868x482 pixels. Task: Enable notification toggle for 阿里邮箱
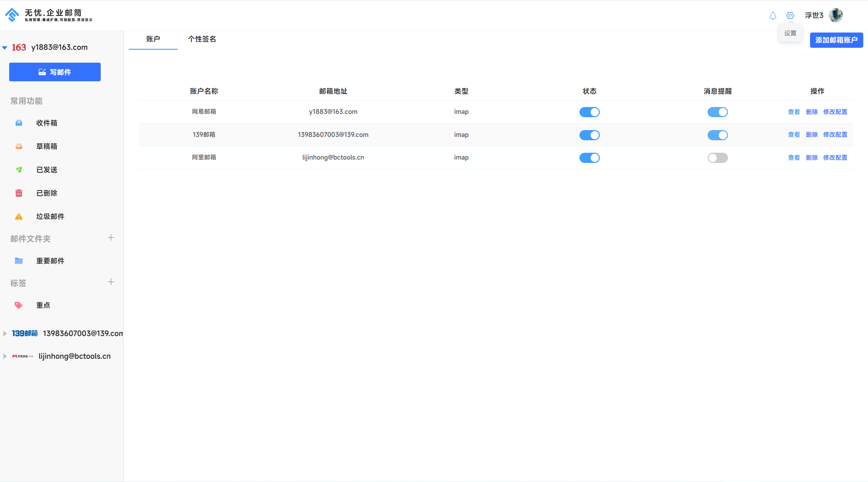717,158
